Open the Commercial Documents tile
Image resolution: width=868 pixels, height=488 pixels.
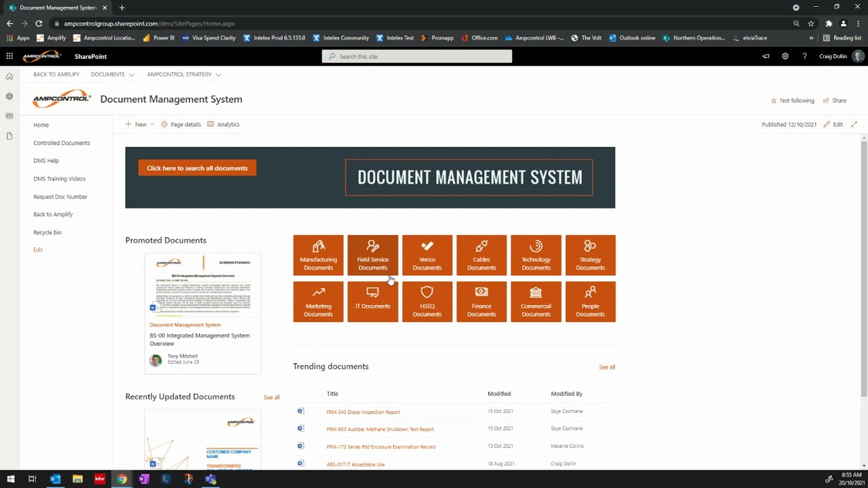[536, 302]
